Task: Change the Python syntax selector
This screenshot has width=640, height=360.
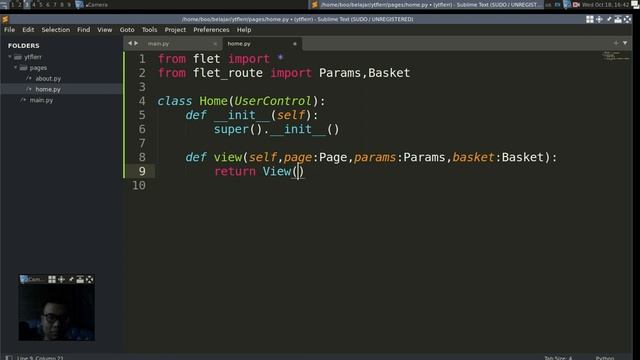Action: [604, 358]
